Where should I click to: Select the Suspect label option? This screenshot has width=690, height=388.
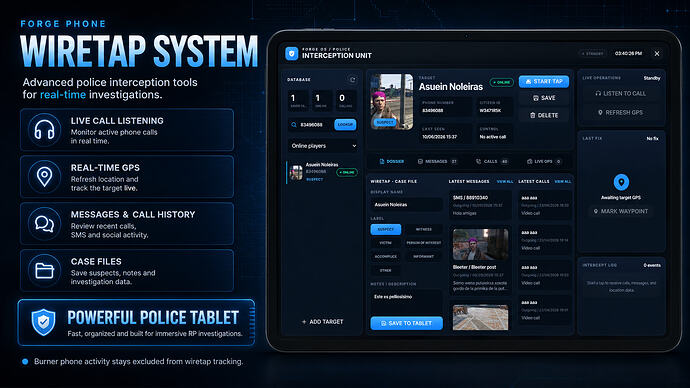385,229
